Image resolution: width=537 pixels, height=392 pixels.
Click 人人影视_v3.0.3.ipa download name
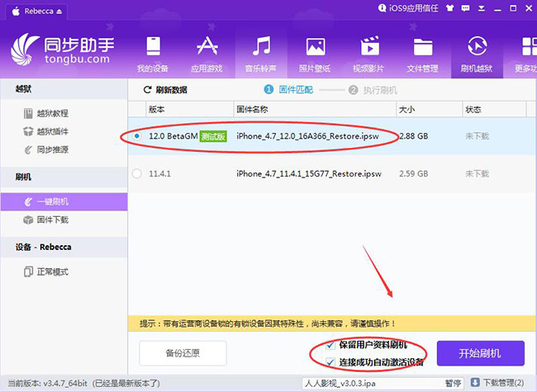click(x=340, y=383)
